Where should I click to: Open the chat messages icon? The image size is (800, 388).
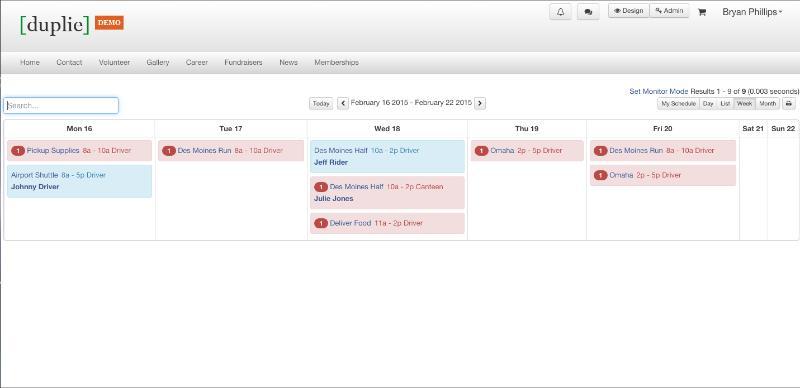pyautogui.click(x=588, y=12)
